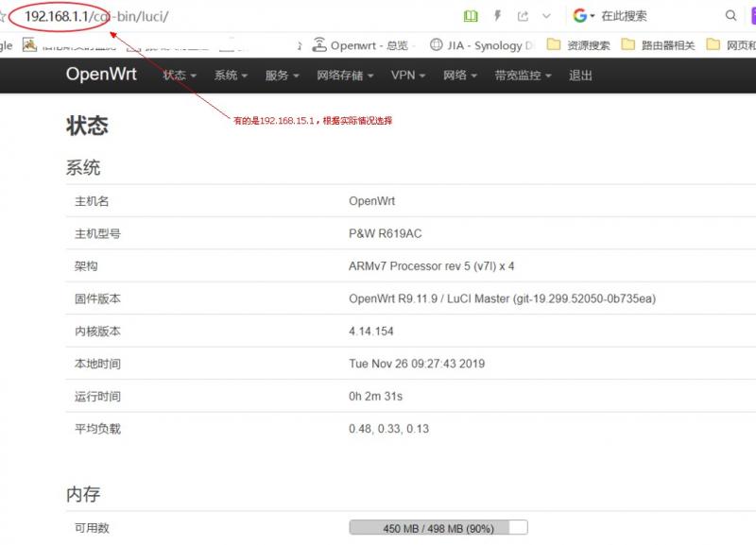Image resolution: width=756 pixels, height=545 pixels.
Task: Open the 带宽监控 dropdown menu
Action: [x=523, y=76]
